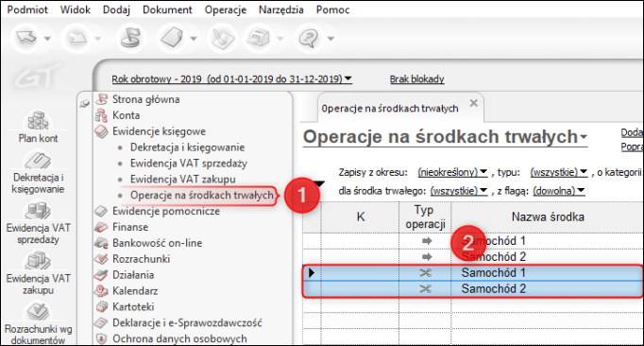Click the Kartoteki icon in tree
Screen dimensions: 644x346
pos(101,307)
